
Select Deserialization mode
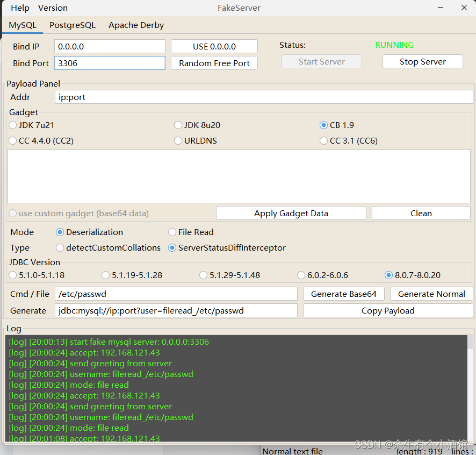90,232
